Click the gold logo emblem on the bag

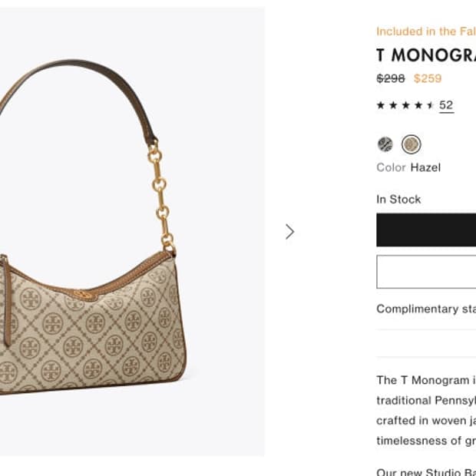tap(84, 296)
